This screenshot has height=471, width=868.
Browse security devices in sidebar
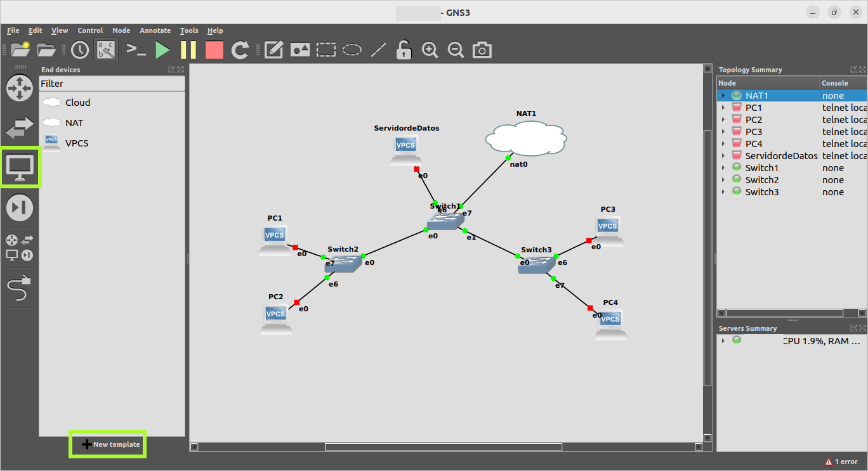(20, 207)
